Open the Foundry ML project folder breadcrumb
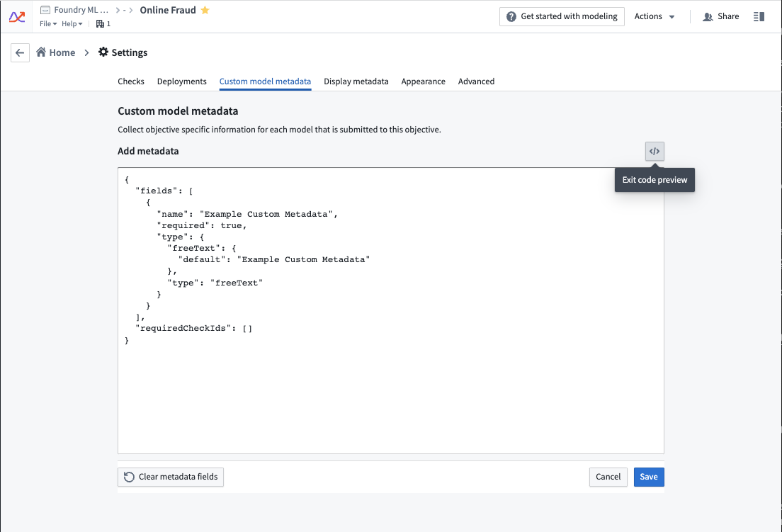 (74, 10)
